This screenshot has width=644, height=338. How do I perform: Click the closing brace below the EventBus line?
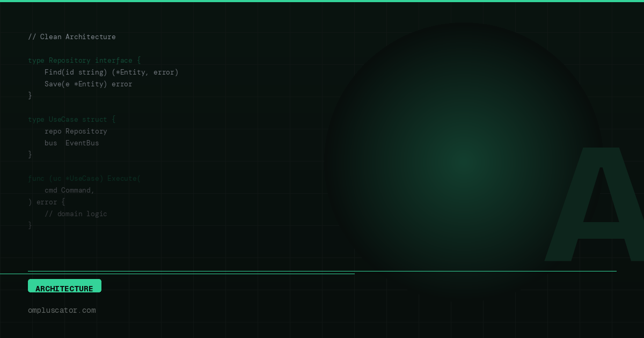click(30, 155)
